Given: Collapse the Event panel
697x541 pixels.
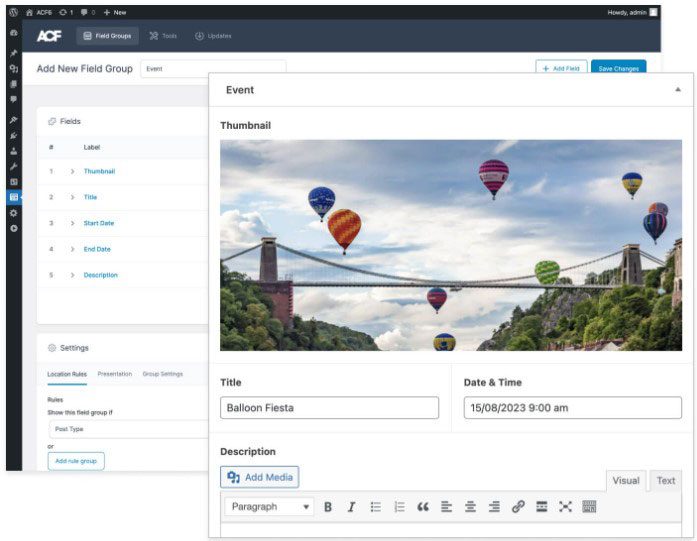Looking at the screenshot, I should (x=677, y=90).
